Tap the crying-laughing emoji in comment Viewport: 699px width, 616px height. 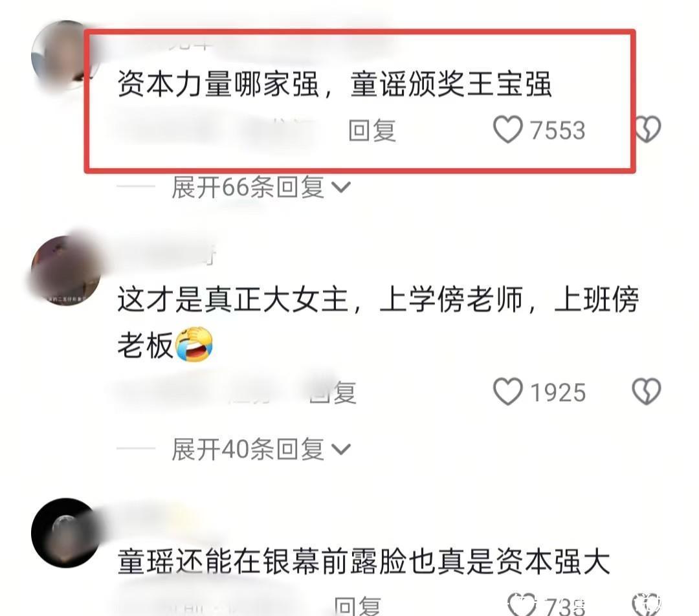click(x=194, y=344)
